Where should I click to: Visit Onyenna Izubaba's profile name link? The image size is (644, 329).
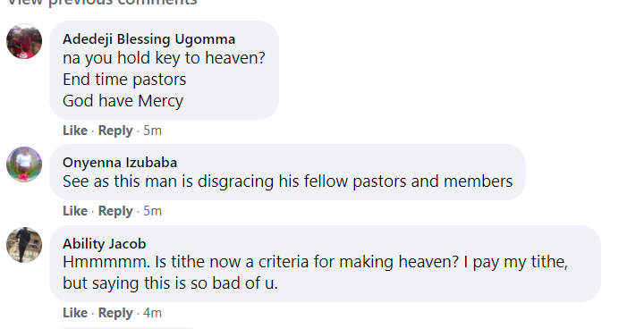(120, 162)
